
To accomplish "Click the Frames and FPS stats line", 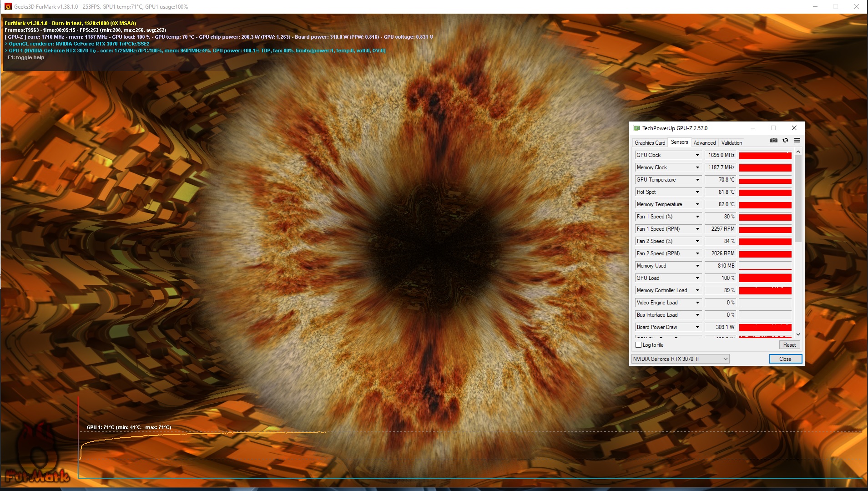I will click(86, 30).
